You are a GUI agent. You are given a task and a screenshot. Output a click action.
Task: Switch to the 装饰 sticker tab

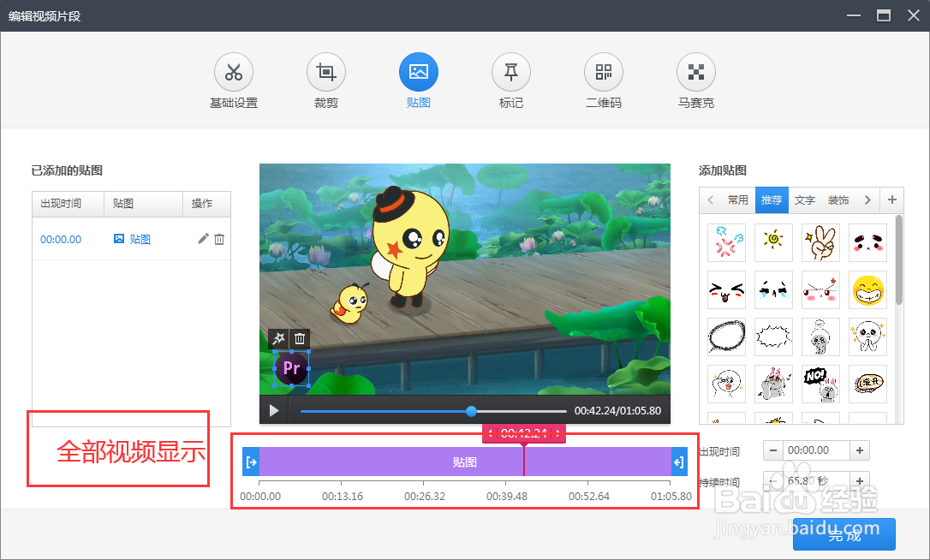pos(838,200)
